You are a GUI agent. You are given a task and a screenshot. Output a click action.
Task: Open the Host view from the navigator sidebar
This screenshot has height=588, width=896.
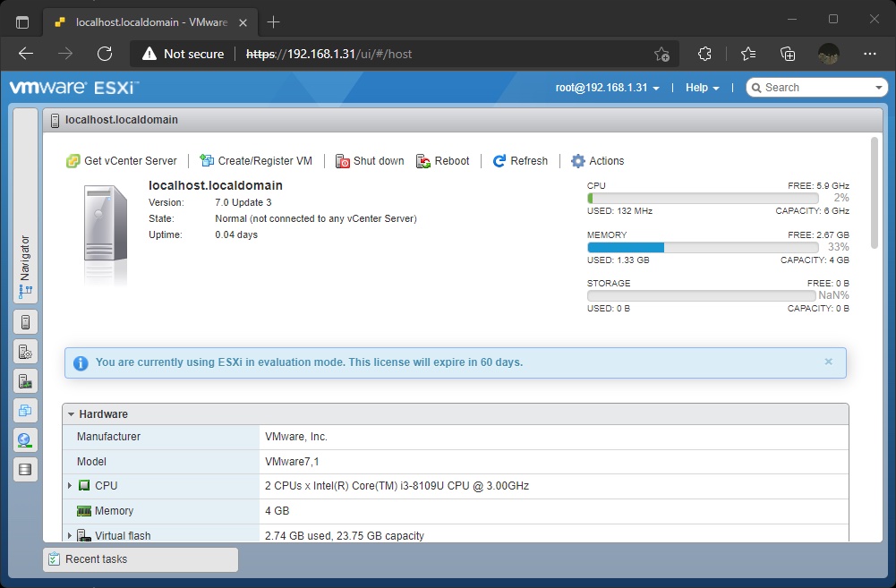pos(25,322)
